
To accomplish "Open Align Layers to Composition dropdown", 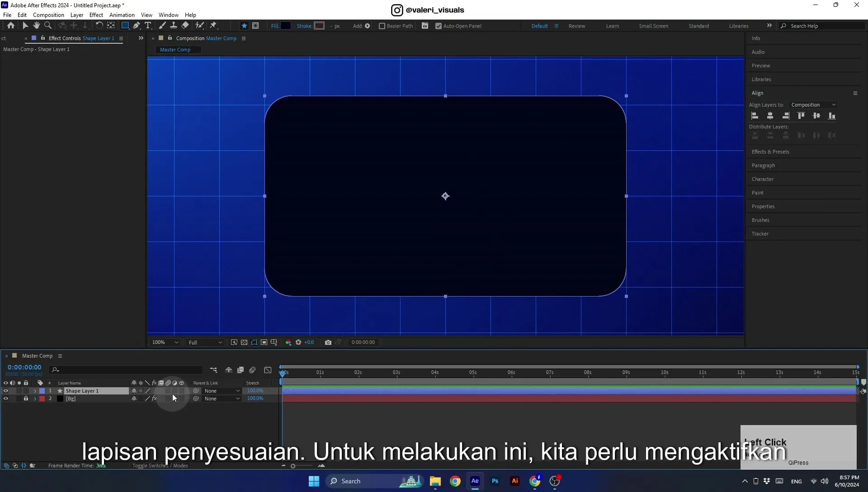I will tap(813, 105).
